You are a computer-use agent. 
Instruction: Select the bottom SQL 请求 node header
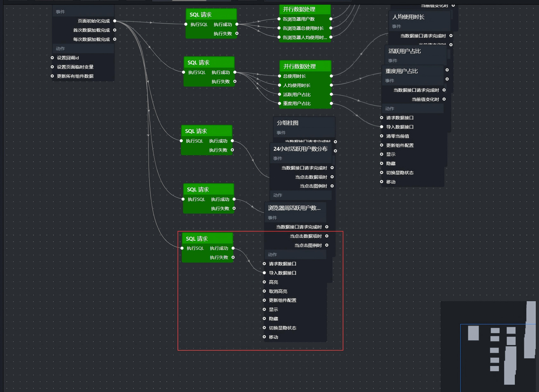pyautogui.click(x=207, y=238)
